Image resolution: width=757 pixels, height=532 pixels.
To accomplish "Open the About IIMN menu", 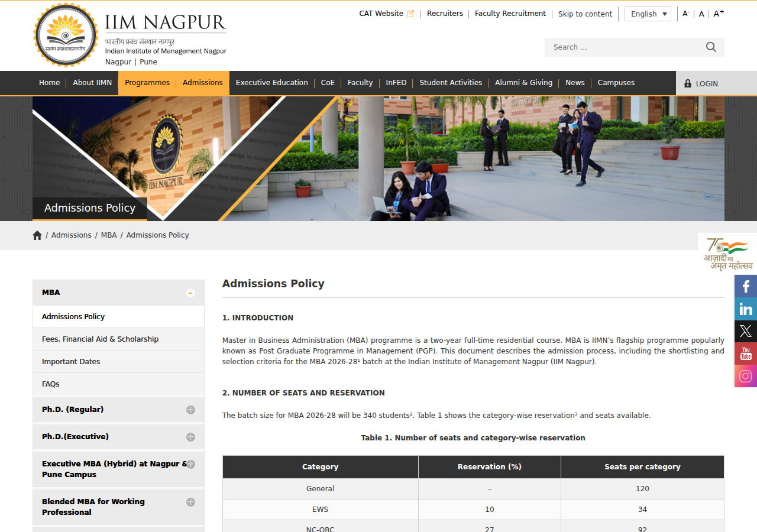I will click(92, 83).
